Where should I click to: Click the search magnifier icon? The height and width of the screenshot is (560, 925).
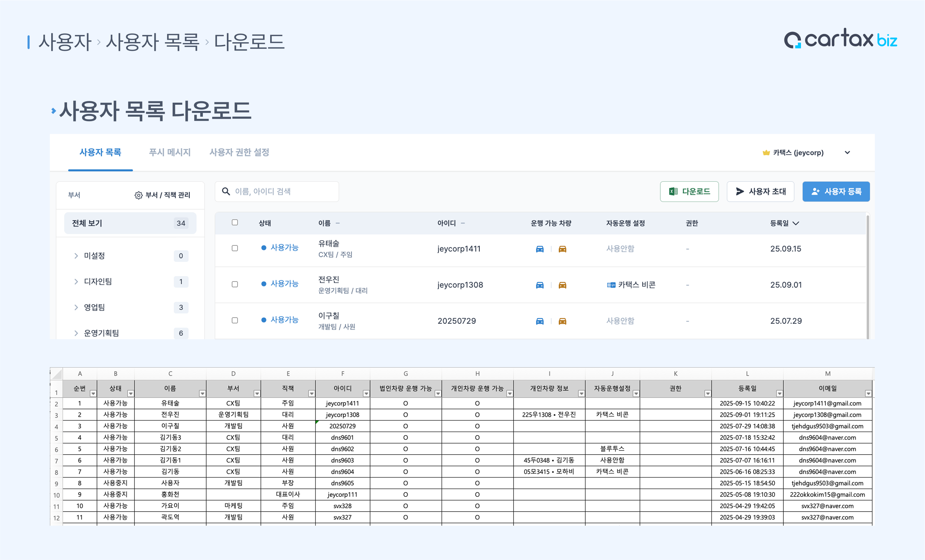[x=226, y=191]
